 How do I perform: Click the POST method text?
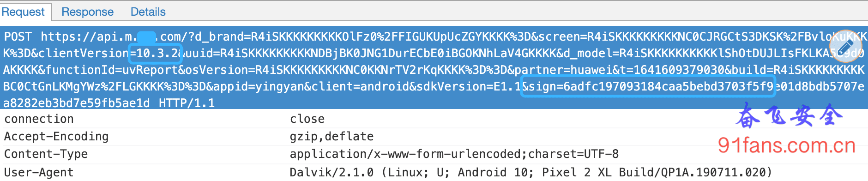18,36
